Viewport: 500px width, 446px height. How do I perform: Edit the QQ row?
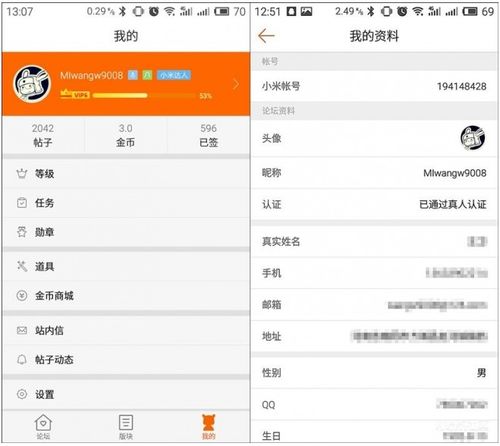(x=374, y=405)
